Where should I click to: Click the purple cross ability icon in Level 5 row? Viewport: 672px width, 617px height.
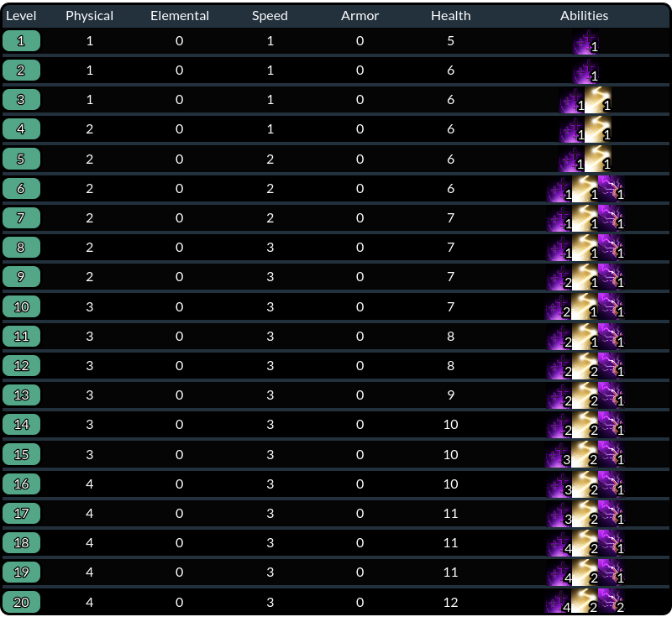[x=572, y=159]
